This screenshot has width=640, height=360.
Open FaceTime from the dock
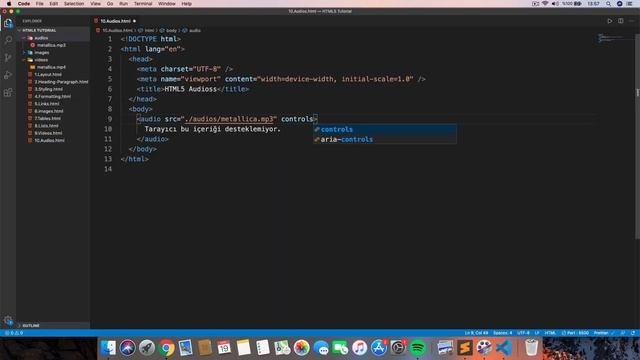tap(340, 348)
